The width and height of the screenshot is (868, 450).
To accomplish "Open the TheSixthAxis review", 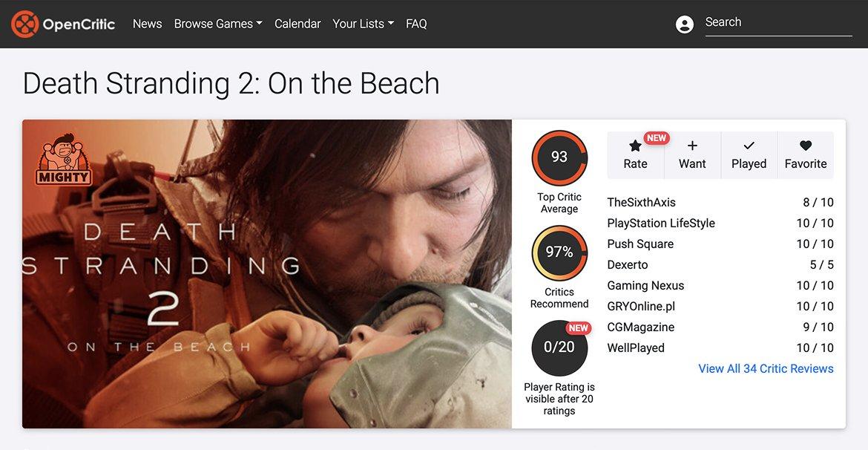I will (x=641, y=202).
